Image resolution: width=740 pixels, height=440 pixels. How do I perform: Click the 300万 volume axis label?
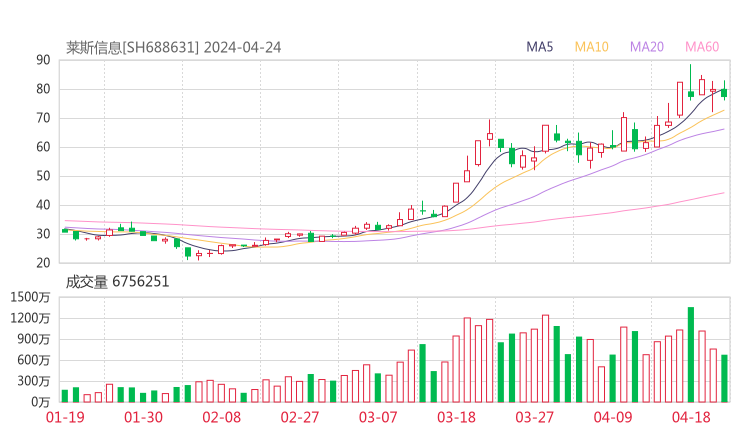34,381
